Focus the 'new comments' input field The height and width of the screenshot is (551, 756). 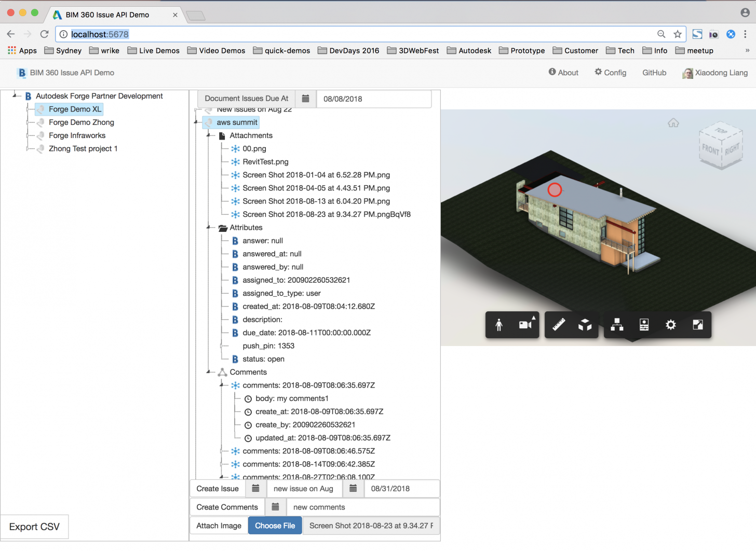tap(363, 507)
